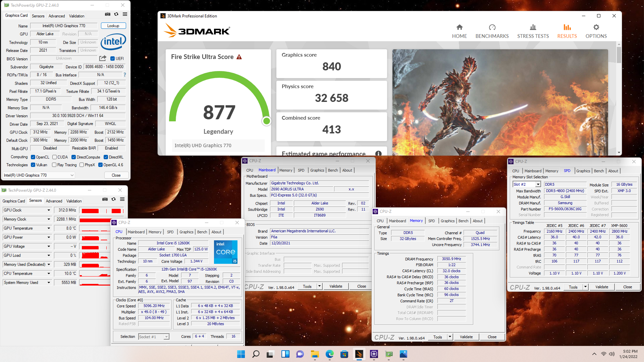Image resolution: width=644 pixels, height=362 pixels.
Task: Click the Fire Strike score gauge endpoint
Action: [267, 121]
